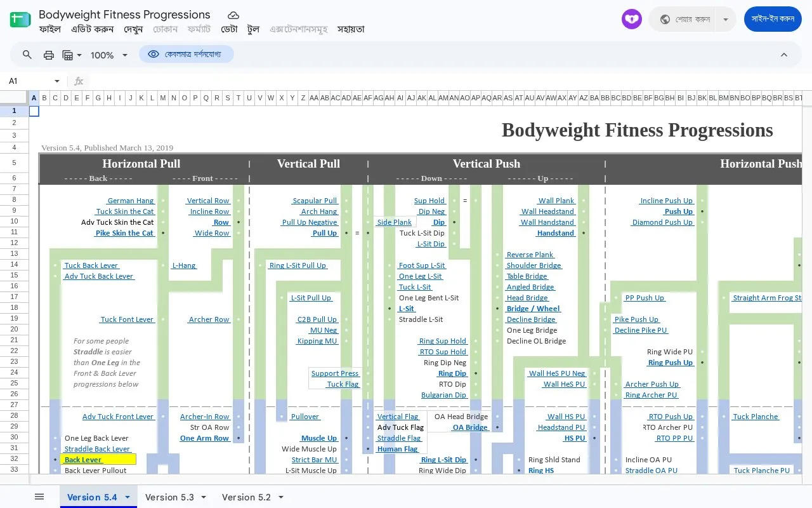Click the yellow Back Lever cell

[98, 460]
